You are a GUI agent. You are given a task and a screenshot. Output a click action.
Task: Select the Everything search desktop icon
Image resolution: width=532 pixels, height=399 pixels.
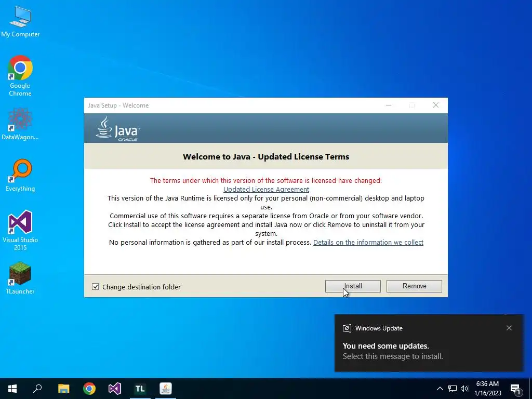[20, 176]
